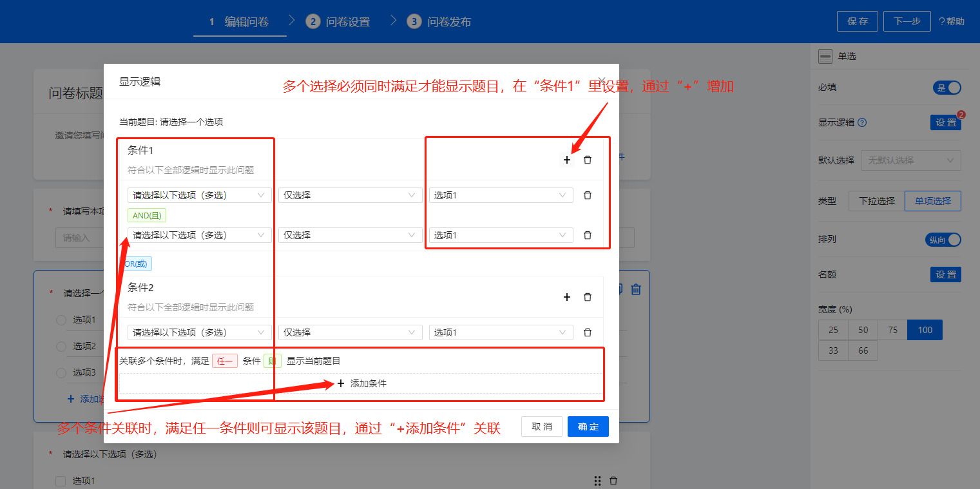Screen dimensions: 980x489
Task: Toggle the 排列 纵向 switch
Action: pyautogui.click(x=943, y=240)
